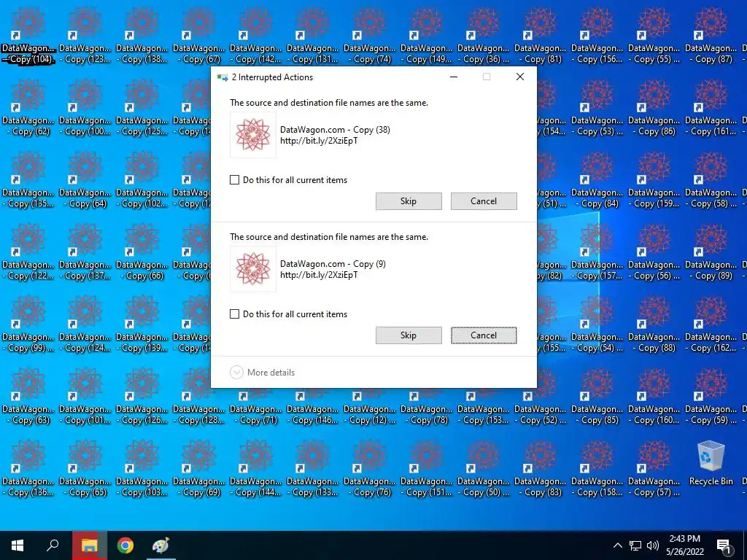Select desktop shortcut DataWagon Copy (85)
The width and height of the screenshot is (747, 560).
597,396
